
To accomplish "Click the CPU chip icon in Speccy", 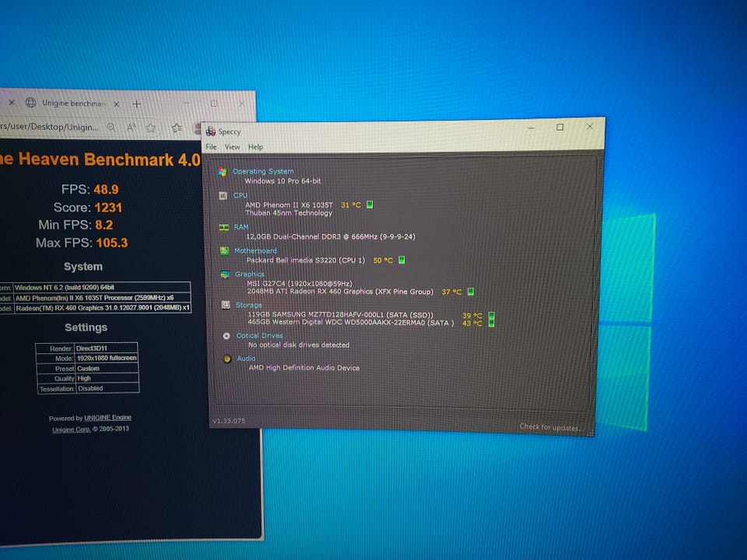I will (223, 196).
